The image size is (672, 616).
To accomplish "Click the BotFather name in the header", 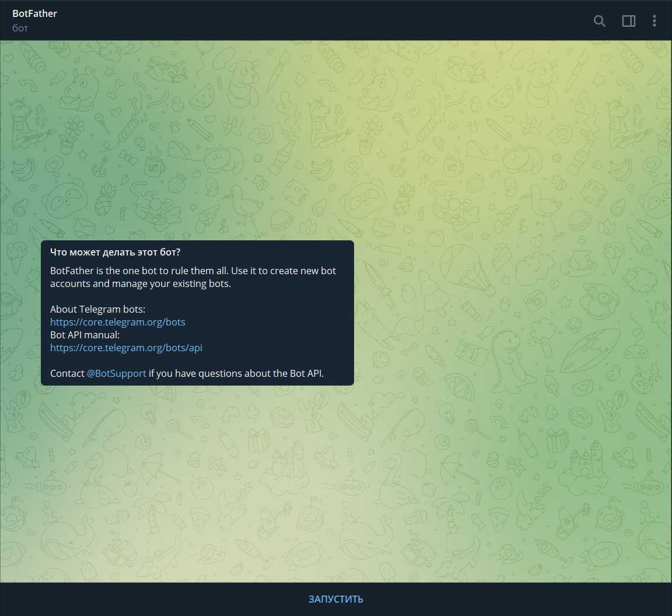I will 34,13.
